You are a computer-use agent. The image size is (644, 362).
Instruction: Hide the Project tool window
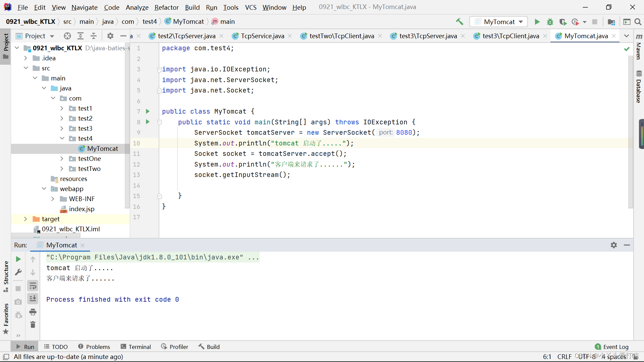(123, 36)
